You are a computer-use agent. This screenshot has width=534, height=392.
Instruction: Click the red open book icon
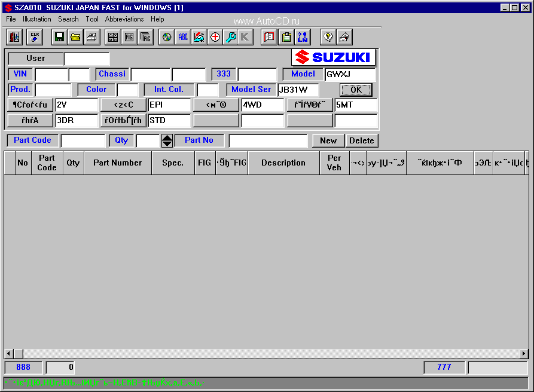(x=269, y=37)
